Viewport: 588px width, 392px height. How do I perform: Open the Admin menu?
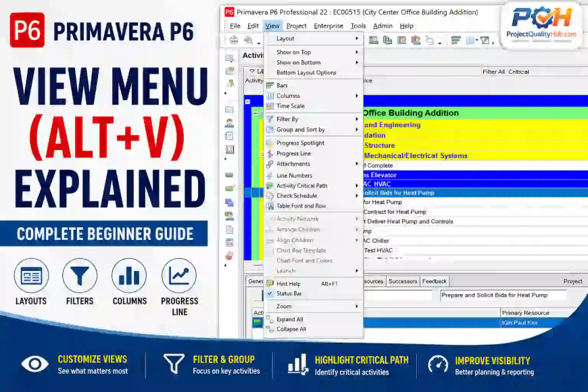383,26
